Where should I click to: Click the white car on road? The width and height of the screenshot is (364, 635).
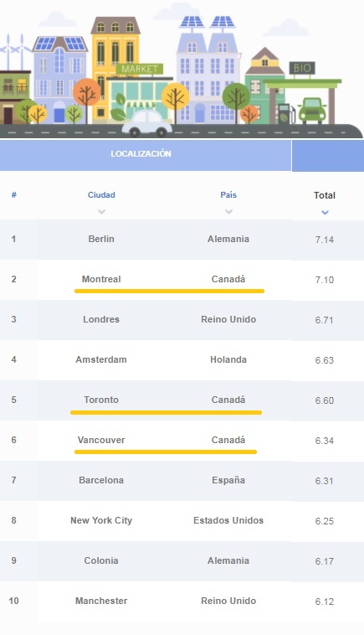[146, 123]
